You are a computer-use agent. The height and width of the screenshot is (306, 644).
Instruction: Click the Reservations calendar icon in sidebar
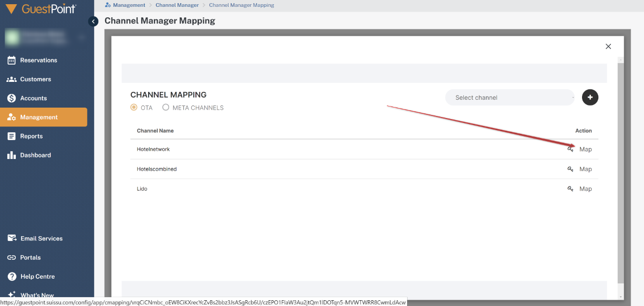[12, 60]
